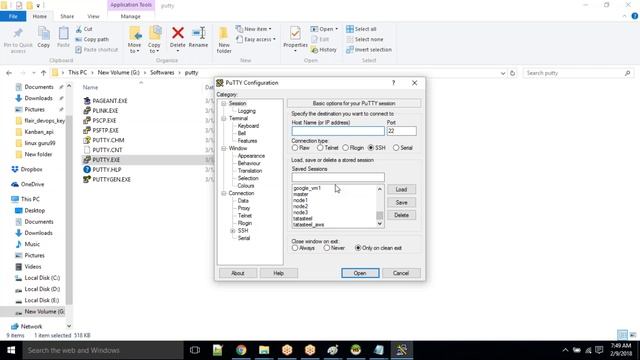The height and width of the screenshot is (360, 640).
Task: Click Delete session button
Action: point(401,215)
